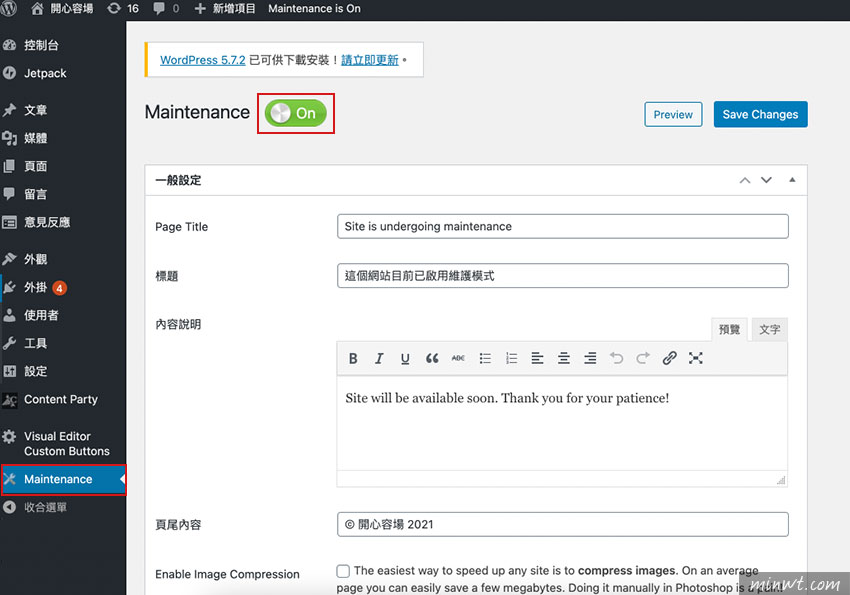
Task: Click 新增項目 in the admin bar
Action: [224, 9]
